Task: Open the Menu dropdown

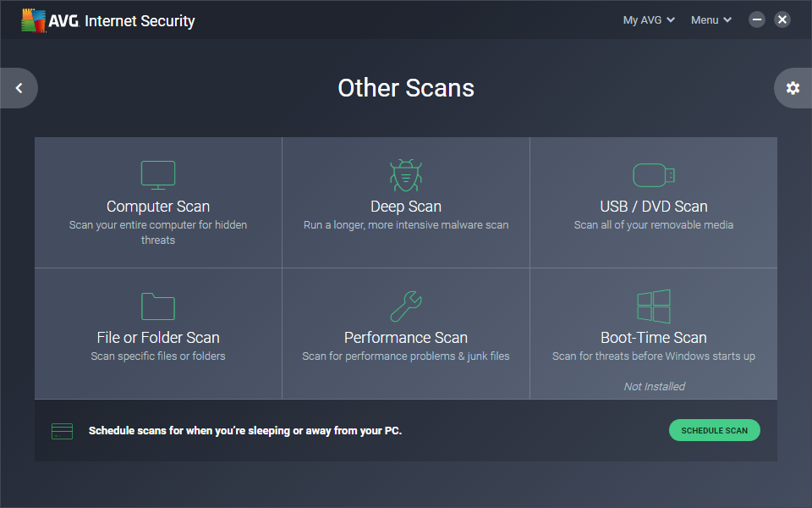Action: (x=711, y=20)
